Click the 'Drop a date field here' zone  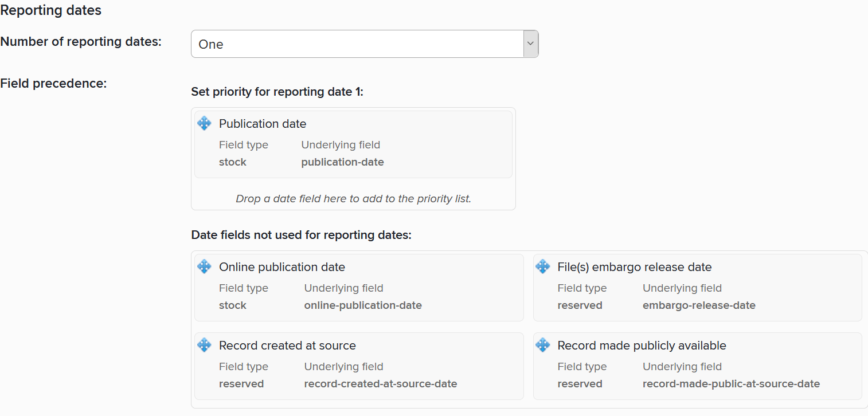[353, 199]
